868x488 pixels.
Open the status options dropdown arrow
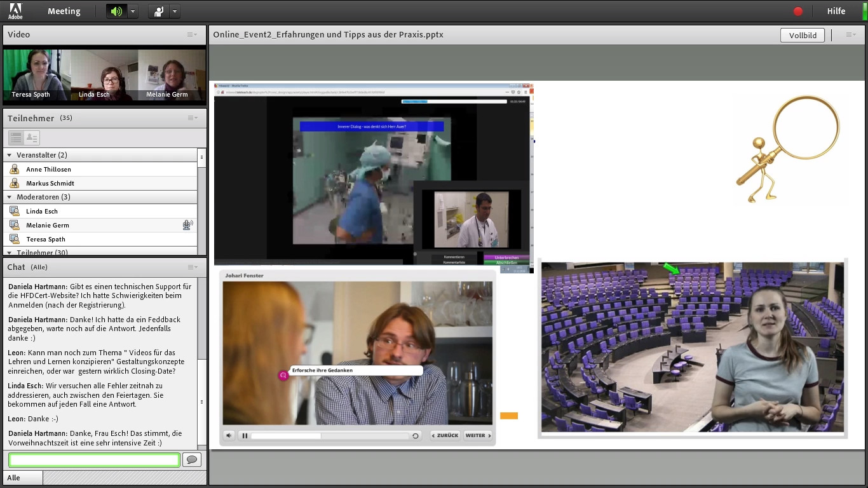point(175,11)
